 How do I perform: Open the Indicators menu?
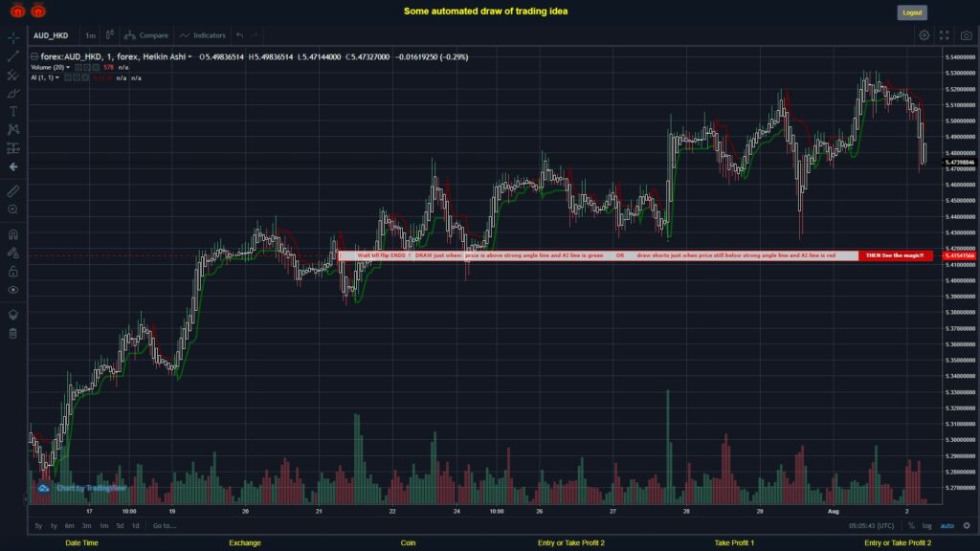click(x=203, y=35)
